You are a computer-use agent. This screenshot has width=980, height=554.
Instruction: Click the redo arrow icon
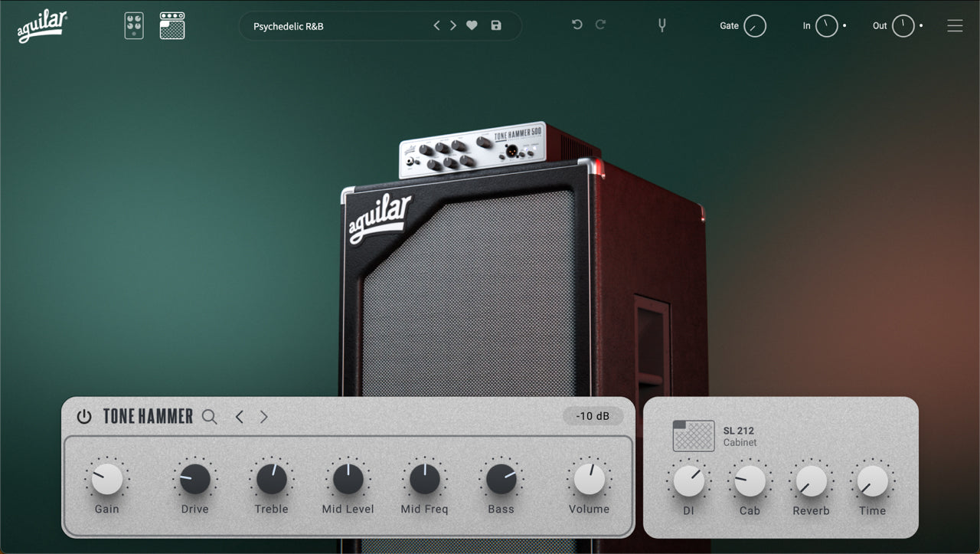(601, 25)
